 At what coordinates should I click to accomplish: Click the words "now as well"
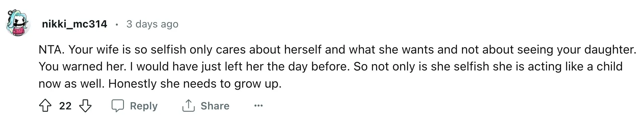coord(70,84)
